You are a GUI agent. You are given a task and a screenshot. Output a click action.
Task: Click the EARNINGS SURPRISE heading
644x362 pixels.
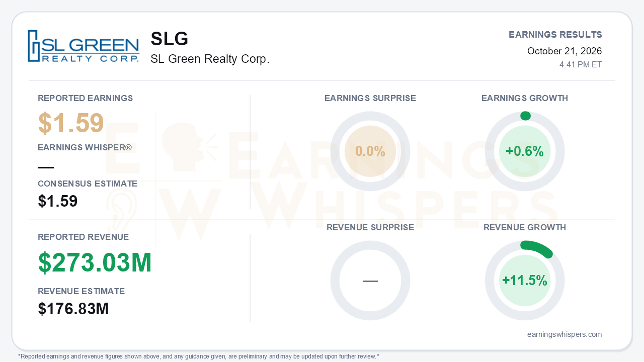(x=370, y=98)
